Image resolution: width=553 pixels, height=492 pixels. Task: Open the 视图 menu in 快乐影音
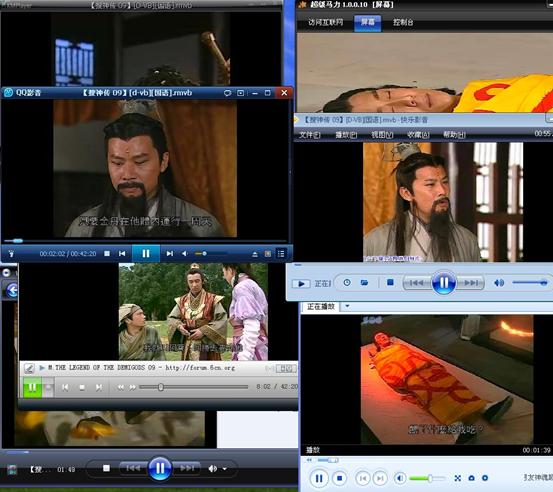pyautogui.click(x=382, y=135)
